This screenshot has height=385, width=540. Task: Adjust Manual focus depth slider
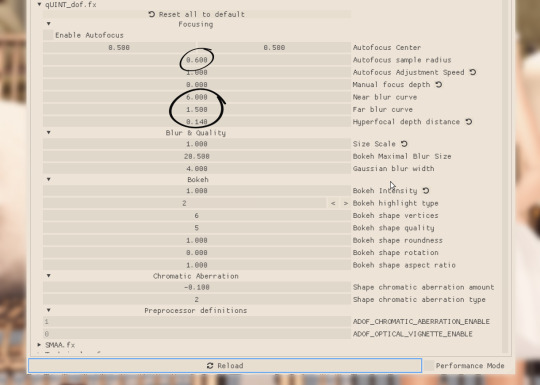point(197,85)
